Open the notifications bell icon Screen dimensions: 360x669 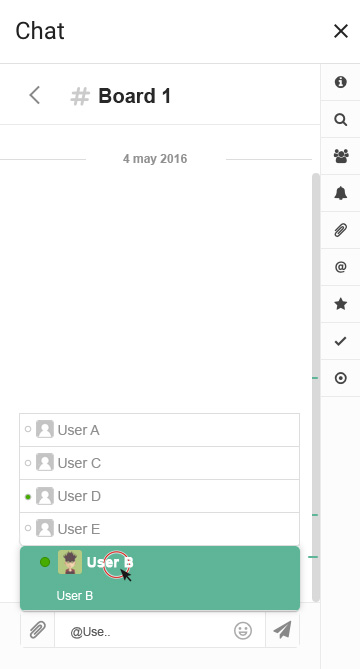340,193
